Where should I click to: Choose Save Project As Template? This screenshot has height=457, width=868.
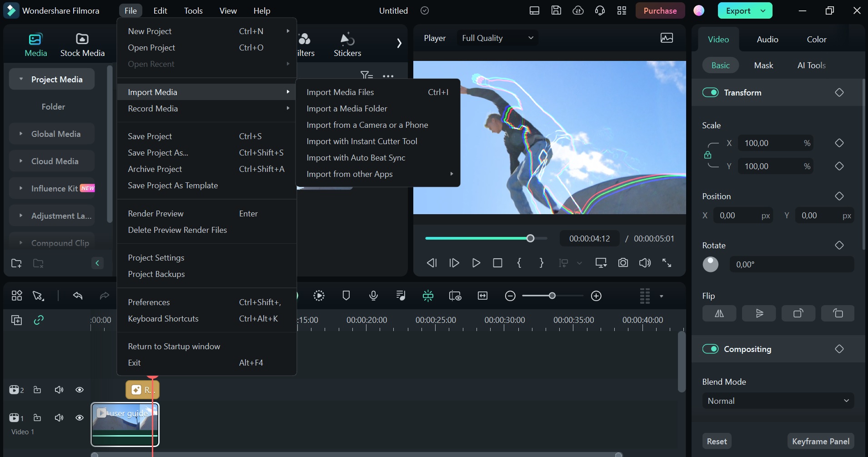tap(207, 186)
